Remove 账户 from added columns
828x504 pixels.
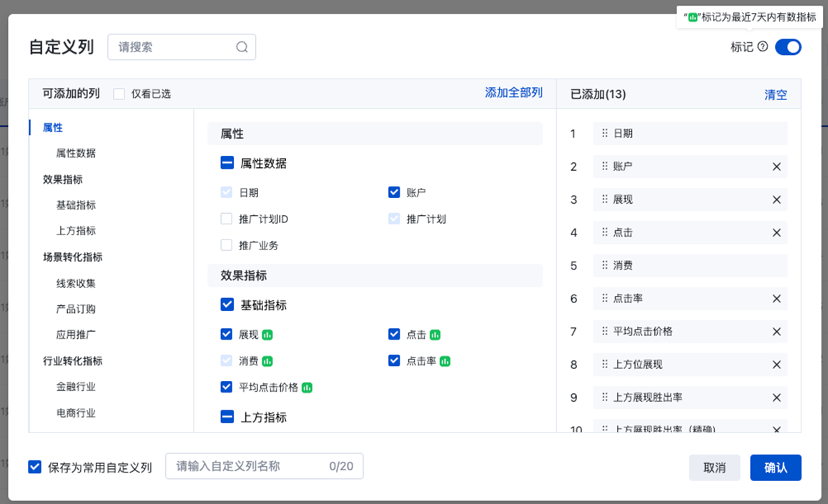pos(777,167)
